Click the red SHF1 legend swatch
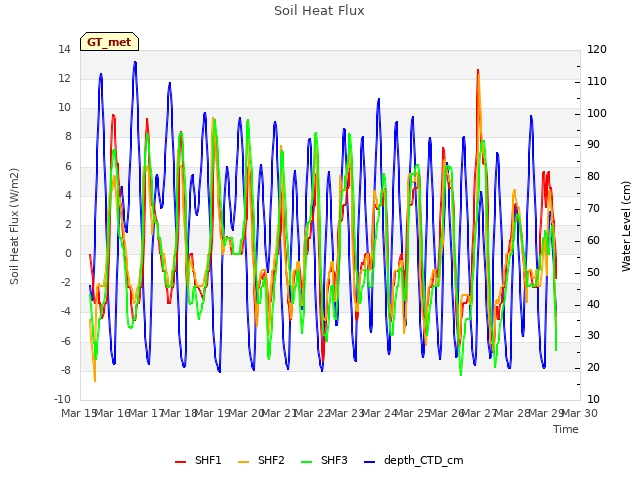This screenshot has height=480, width=640. 180,462
